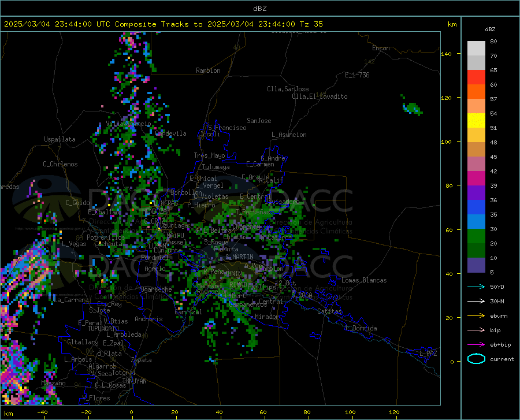
Task: Click the magenta eb+bip arrow in legend
Action: (476, 345)
